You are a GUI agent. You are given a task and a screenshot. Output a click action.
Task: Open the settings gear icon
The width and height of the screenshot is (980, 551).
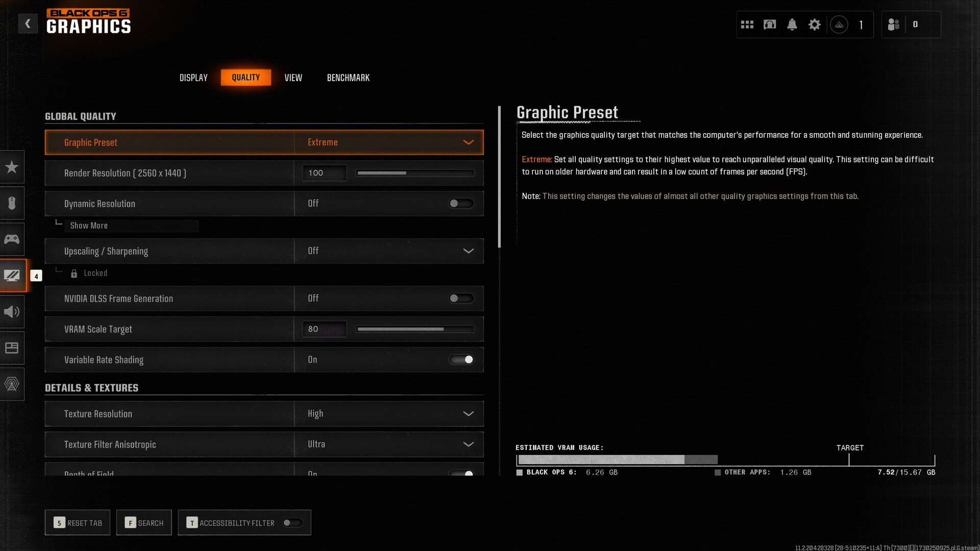click(x=815, y=24)
